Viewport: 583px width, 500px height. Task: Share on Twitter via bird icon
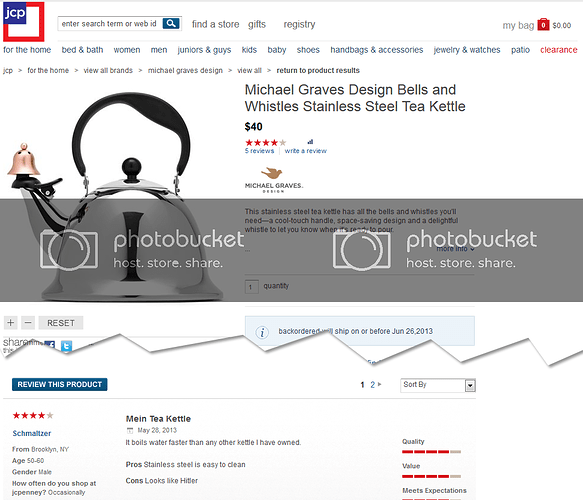point(66,346)
